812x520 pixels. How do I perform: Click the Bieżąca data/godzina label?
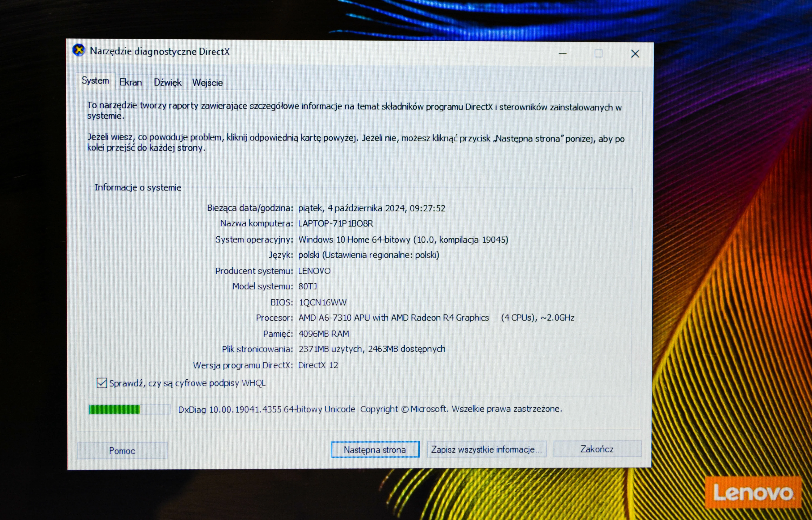point(250,208)
